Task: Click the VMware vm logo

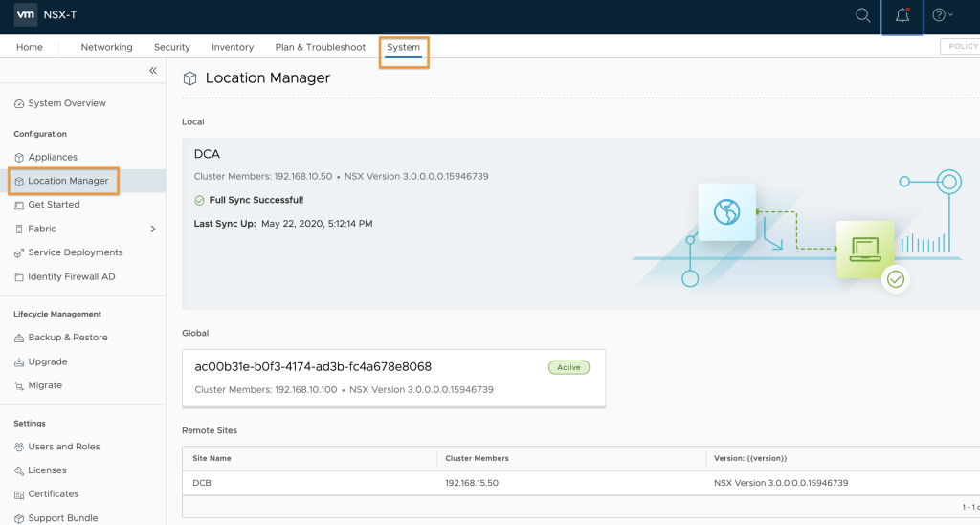Action: pos(26,14)
